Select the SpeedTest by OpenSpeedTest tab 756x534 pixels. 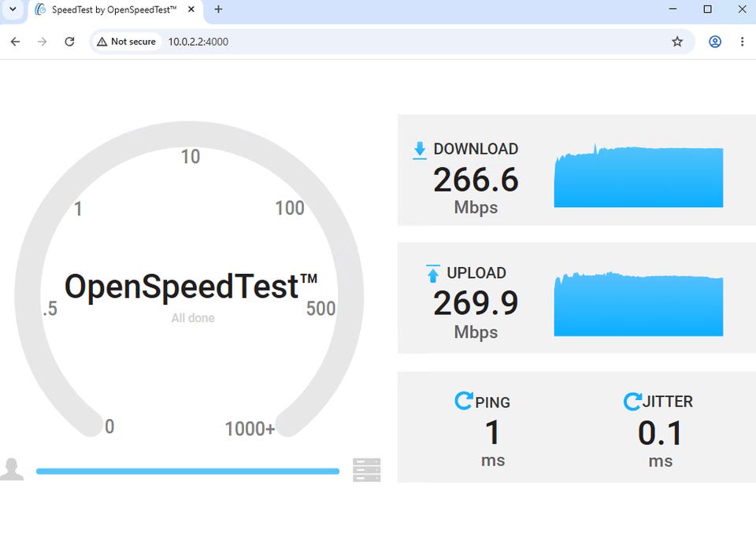coord(115,10)
